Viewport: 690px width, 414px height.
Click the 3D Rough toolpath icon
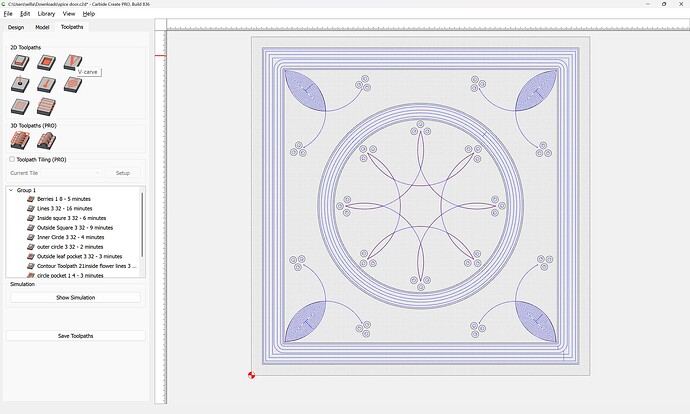19,142
